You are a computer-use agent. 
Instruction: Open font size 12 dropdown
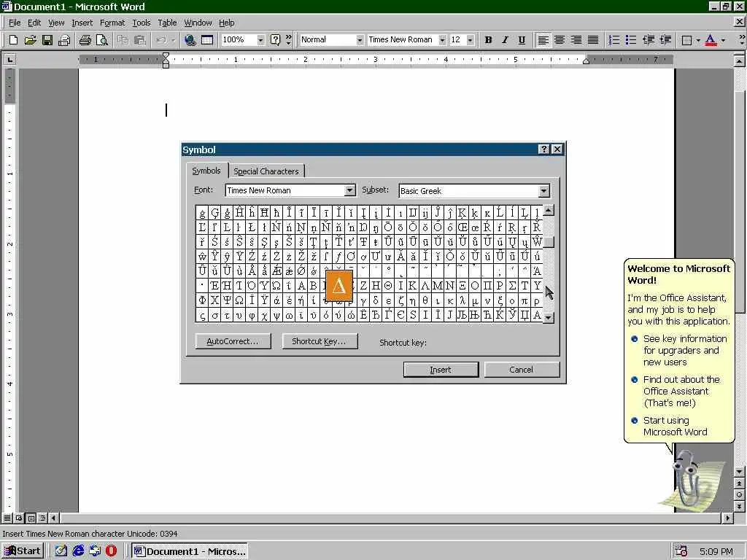pyautogui.click(x=471, y=40)
